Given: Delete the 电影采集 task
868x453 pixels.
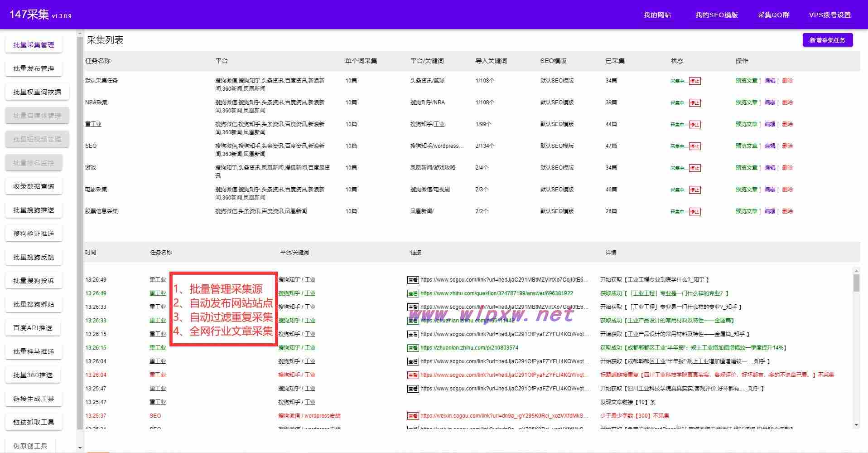Looking at the screenshot, I should [787, 190].
